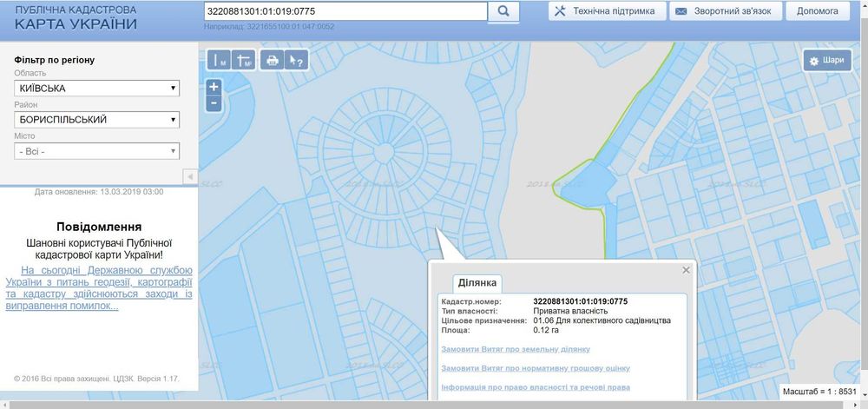
Task: Open Інформація про право власності link
Action: 536,387
